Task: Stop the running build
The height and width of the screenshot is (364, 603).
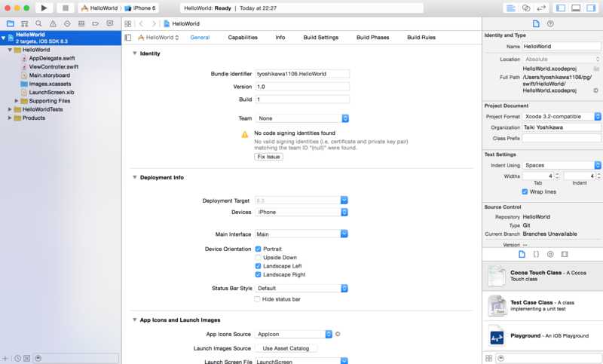Action: [66, 8]
